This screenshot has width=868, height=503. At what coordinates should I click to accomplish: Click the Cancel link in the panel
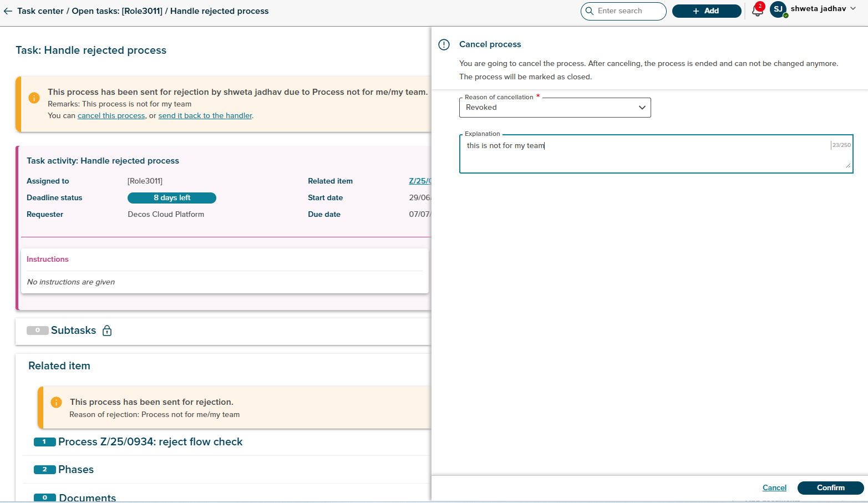click(774, 488)
